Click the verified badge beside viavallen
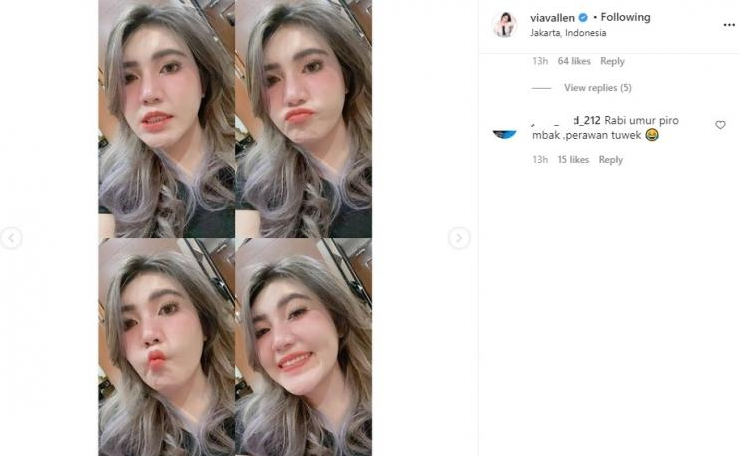This screenshot has width=740, height=456. pos(583,18)
